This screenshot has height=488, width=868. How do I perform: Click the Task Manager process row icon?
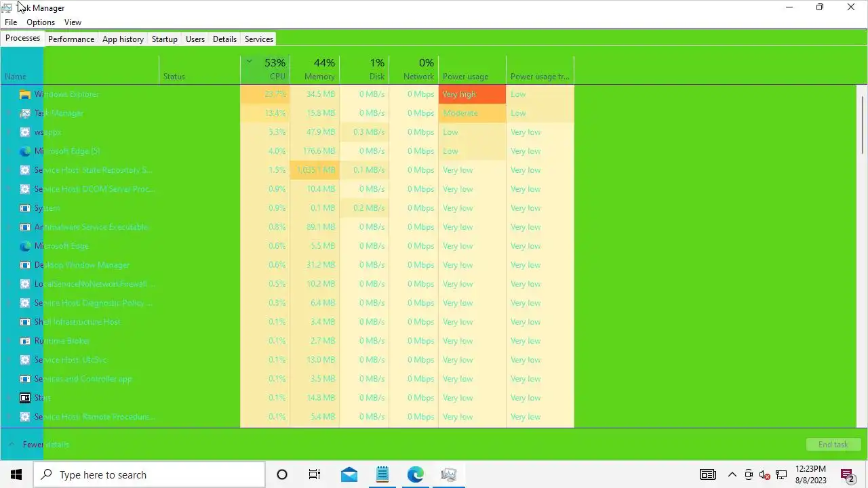click(25, 113)
